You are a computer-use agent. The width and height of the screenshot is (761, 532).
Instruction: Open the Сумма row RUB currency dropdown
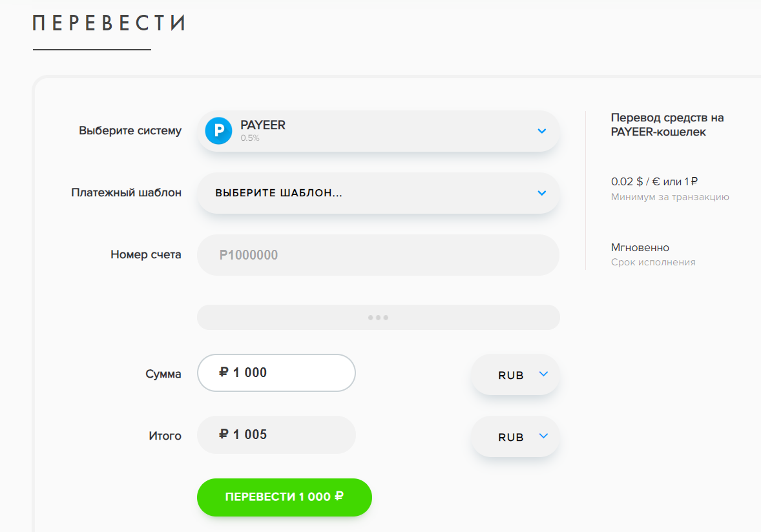(516, 375)
